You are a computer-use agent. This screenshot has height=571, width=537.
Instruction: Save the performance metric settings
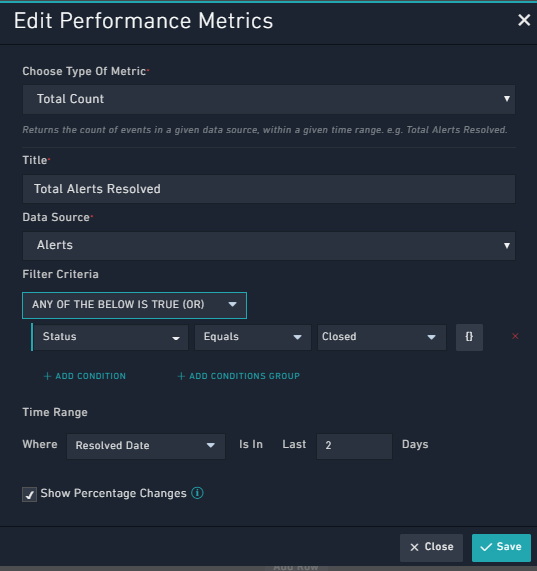click(501, 547)
